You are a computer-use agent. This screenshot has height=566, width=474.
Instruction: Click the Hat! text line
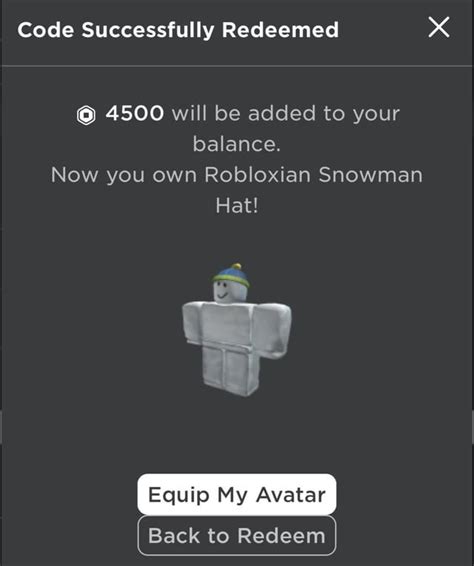pos(237,206)
